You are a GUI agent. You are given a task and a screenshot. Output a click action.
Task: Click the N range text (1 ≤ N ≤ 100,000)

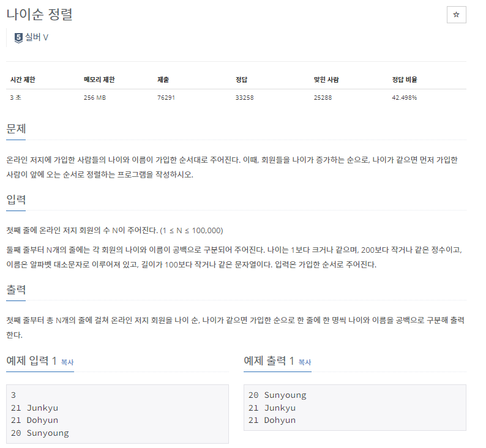click(x=192, y=231)
